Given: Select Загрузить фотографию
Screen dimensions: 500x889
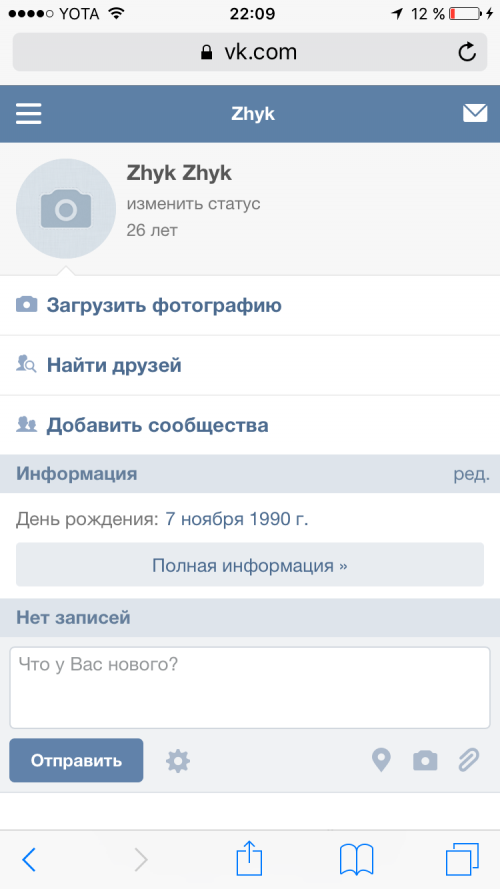Looking at the screenshot, I should tap(250, 305).
